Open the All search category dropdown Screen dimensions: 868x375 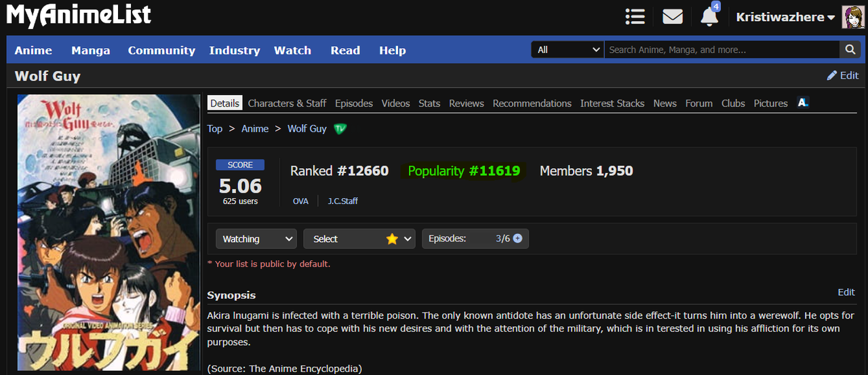click(x=568, y=50)
